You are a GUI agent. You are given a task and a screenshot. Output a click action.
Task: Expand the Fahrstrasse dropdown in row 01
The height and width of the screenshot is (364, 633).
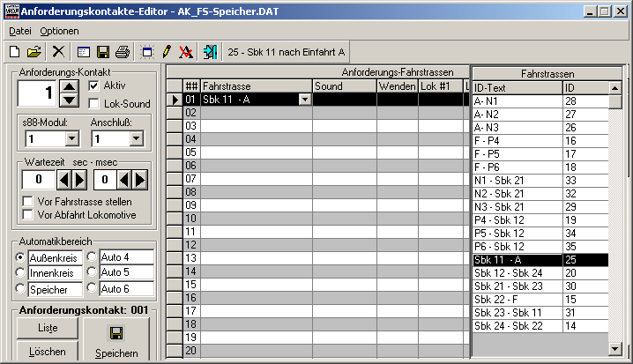click(305, 100)
